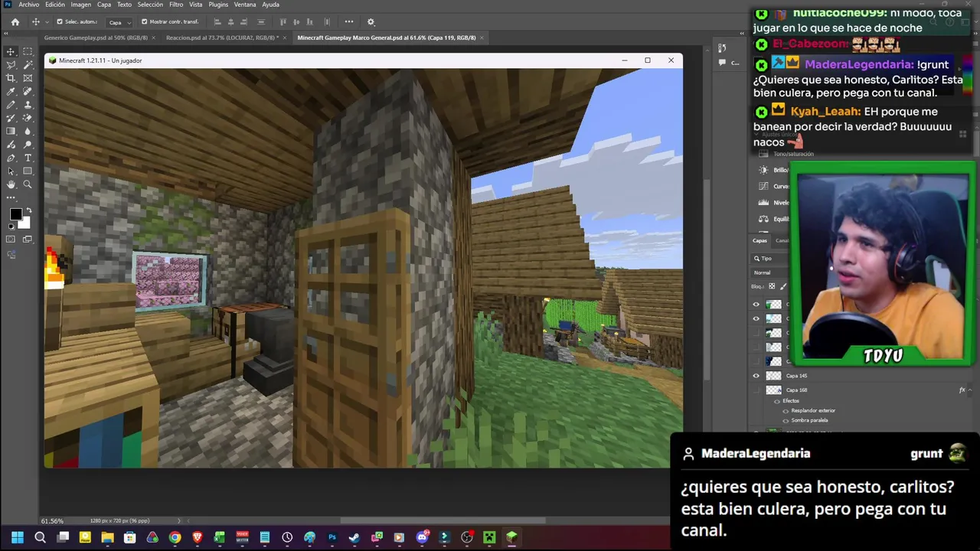Select the Frame tool
The width and height of the screenshot is (980, 551).
click(x=28, y=78)
